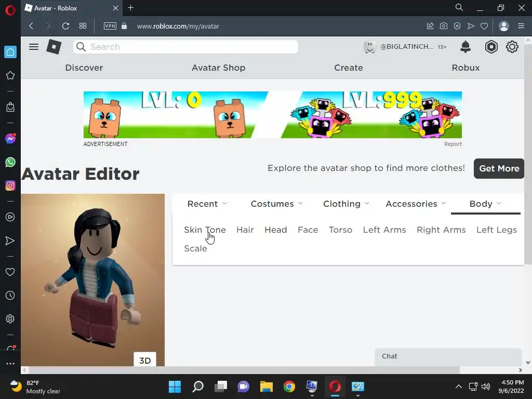The width and height of the screenshot is (532, 399).
Task: Open browser tab search magnifier icon
Action: [459, 7]
